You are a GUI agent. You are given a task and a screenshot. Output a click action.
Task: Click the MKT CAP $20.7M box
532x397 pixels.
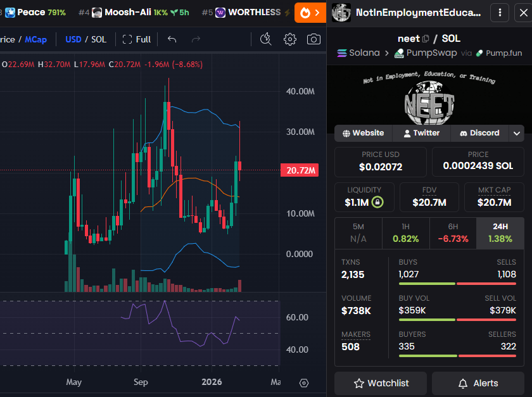pyautogui.click(x=494, y=197)
